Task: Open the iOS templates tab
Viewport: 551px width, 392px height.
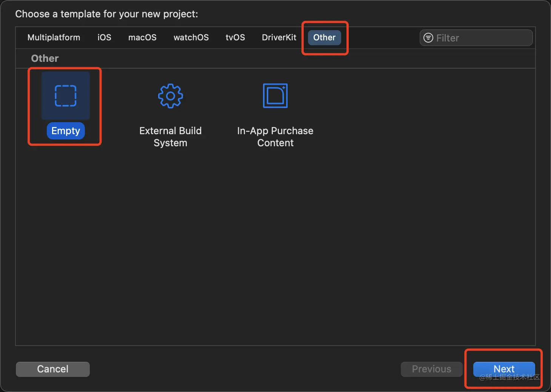Action: pyautogui.click(x=104, y=37)
